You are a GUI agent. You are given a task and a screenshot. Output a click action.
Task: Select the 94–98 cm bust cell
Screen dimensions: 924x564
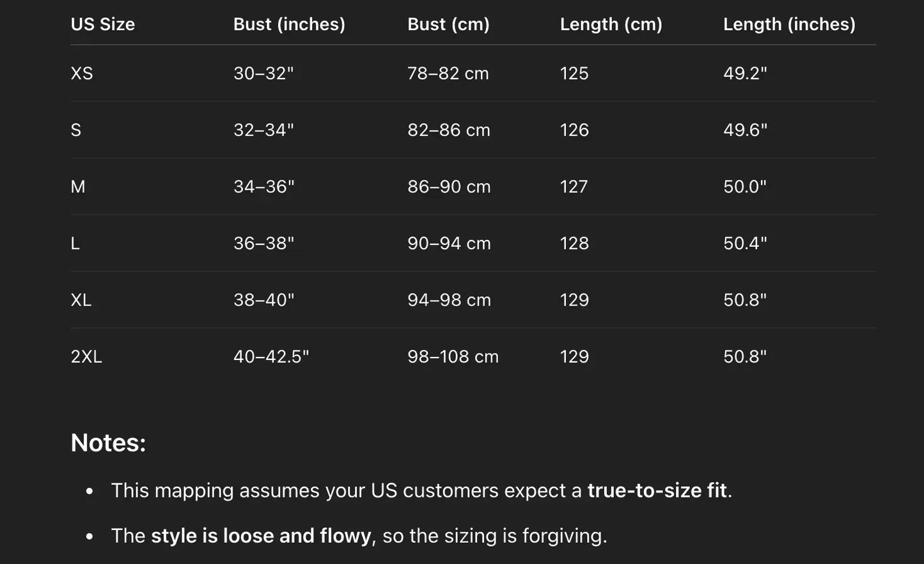(x=449, y=300)
